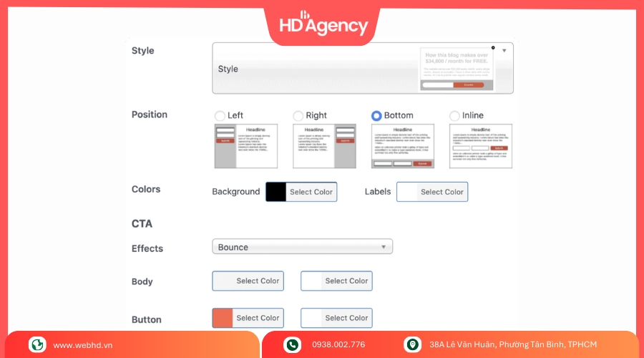Click the green phone icon

292,344
